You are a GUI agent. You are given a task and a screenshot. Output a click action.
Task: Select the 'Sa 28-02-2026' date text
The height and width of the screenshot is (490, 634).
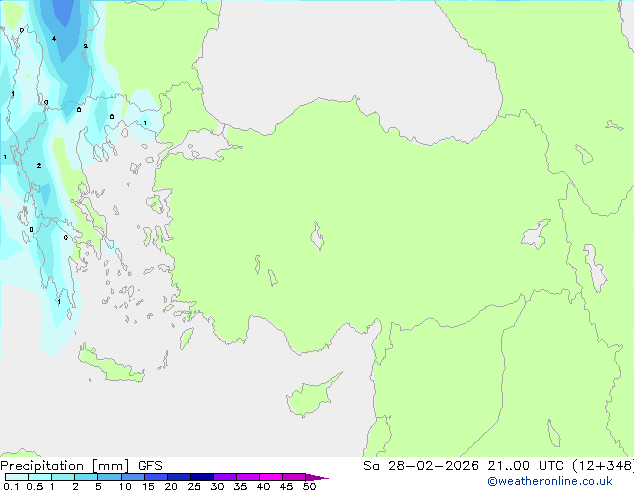click(x=421, y=466)
